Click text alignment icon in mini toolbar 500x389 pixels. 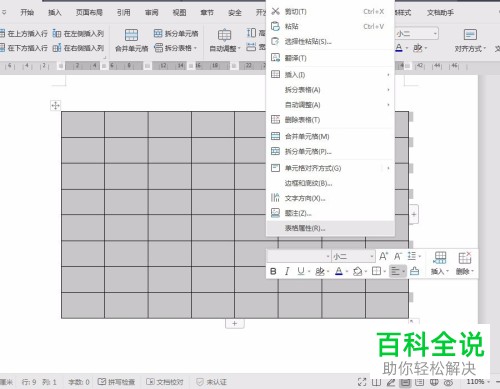point(396,271)
